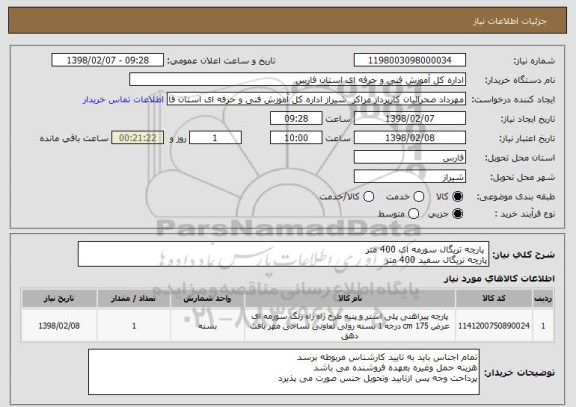Image resolution: width=576 pixels, height=407 pixels.
Task: Click the شهر محل تحویل field شیراز
Action: click(x=410, y=177)
